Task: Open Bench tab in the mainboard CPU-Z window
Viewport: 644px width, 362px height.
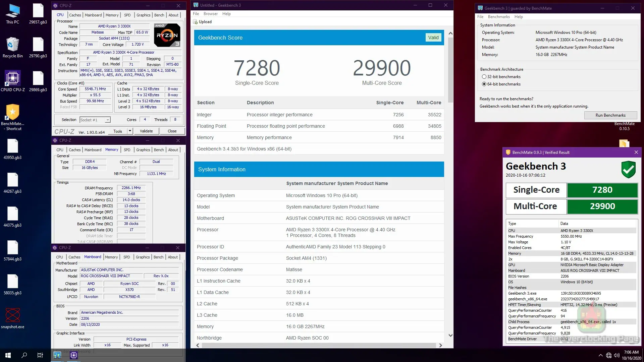Action: (x=159, y=257)
